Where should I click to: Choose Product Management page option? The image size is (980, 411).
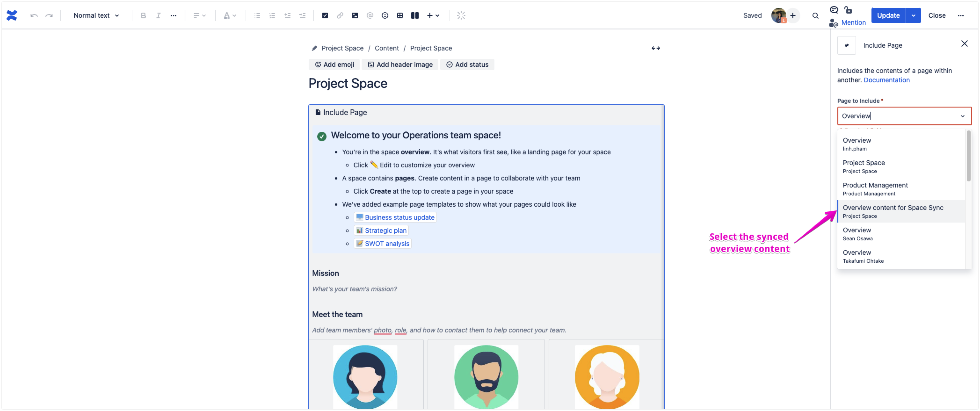pos(875,189)
